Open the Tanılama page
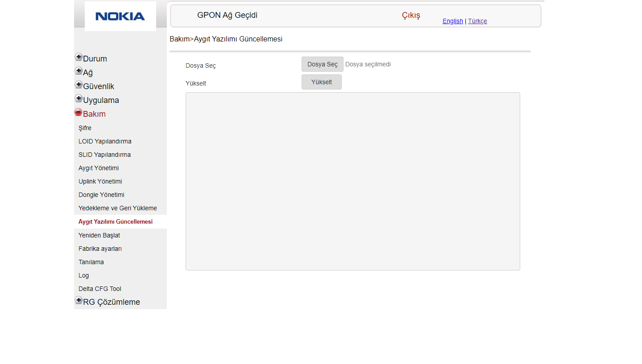This screenshot has width=642, height=364. [x=91, y=262]
